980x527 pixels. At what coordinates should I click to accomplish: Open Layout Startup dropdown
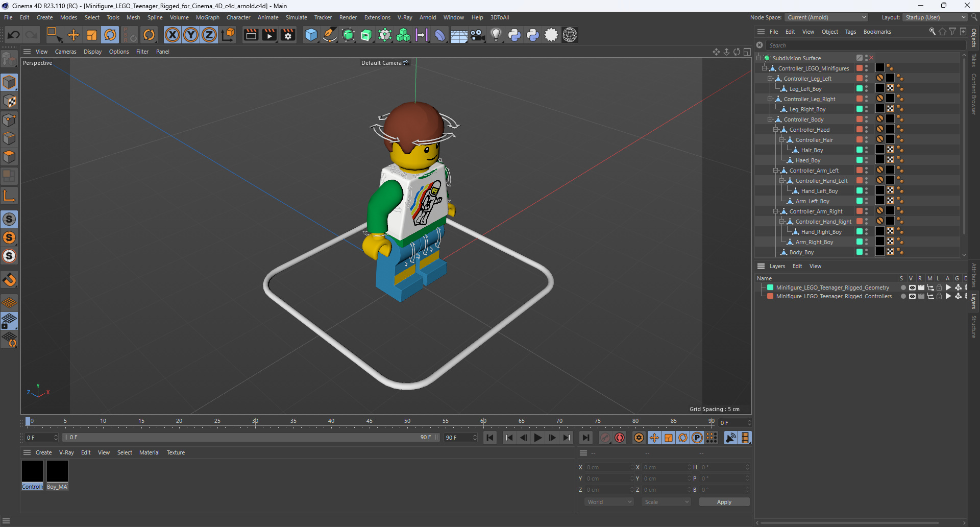coord(935,17)
